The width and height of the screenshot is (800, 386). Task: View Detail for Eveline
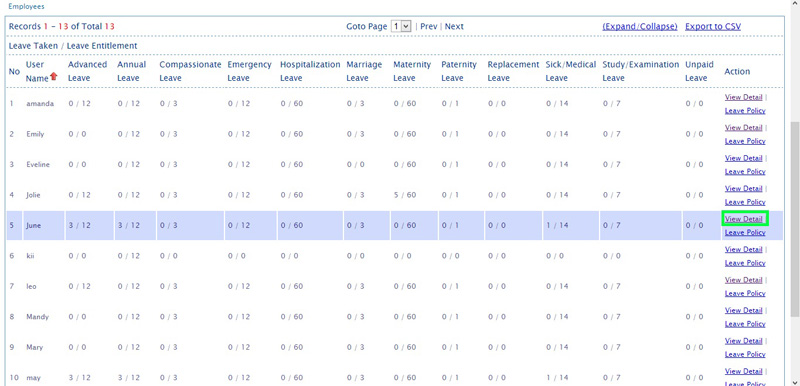click(743, 158)
